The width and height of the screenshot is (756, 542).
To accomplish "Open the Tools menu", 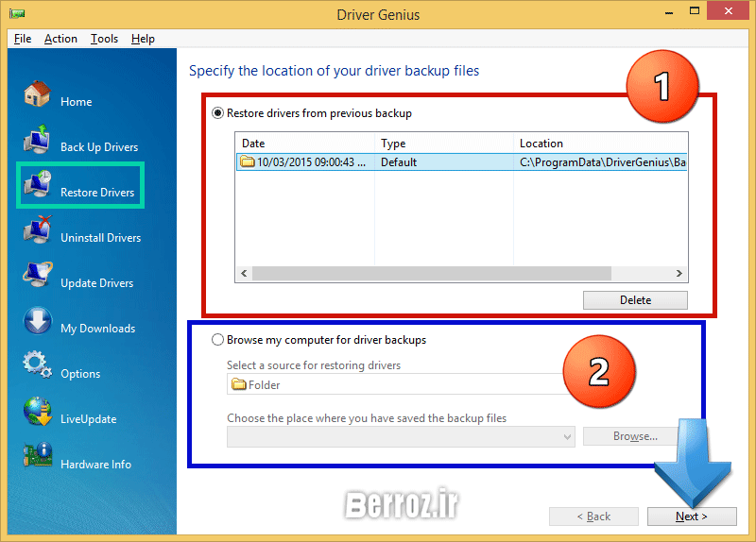I will coord(104,39).
